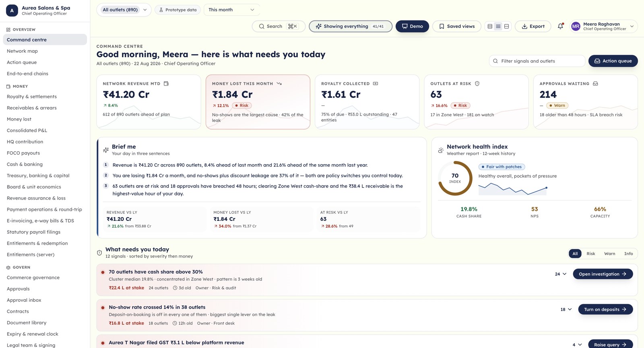Go to Network map page

click(x=45, y=51)
